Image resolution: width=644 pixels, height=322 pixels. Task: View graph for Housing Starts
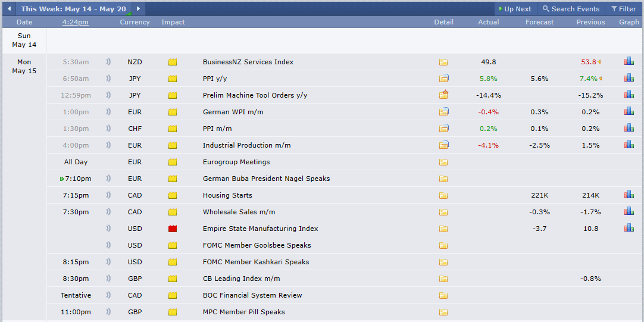tap(629, 195)
